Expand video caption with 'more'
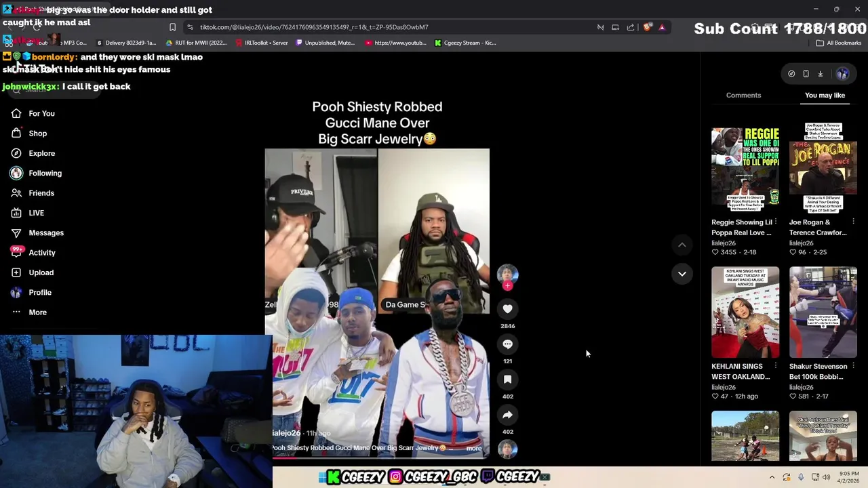 pyautogui.click(x=474, y=449)
